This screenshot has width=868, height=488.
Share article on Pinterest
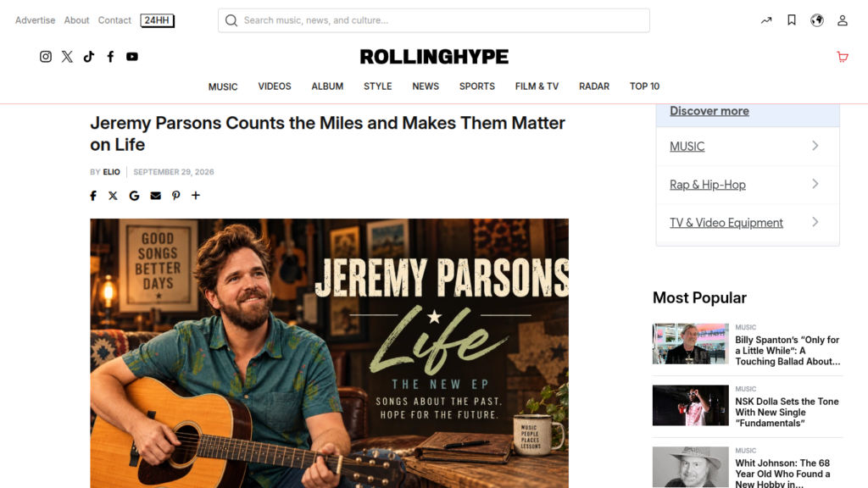tap(176, 196)
